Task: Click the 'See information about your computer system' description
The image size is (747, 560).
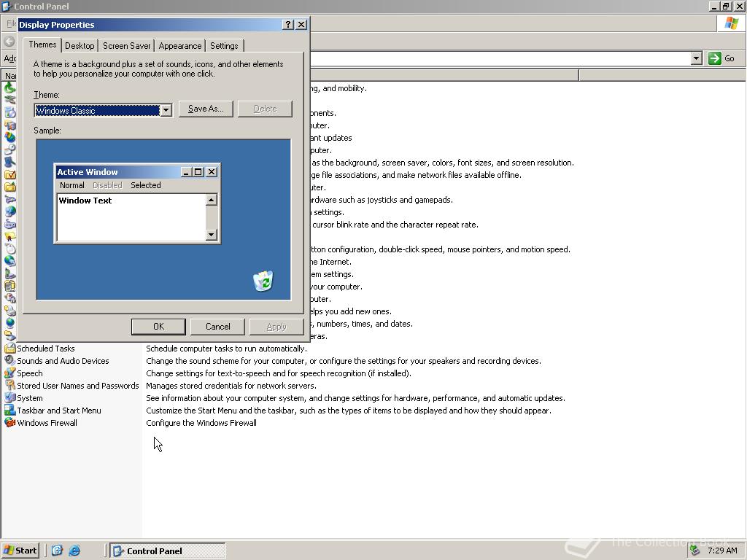Action: click(x=355, y=397)
